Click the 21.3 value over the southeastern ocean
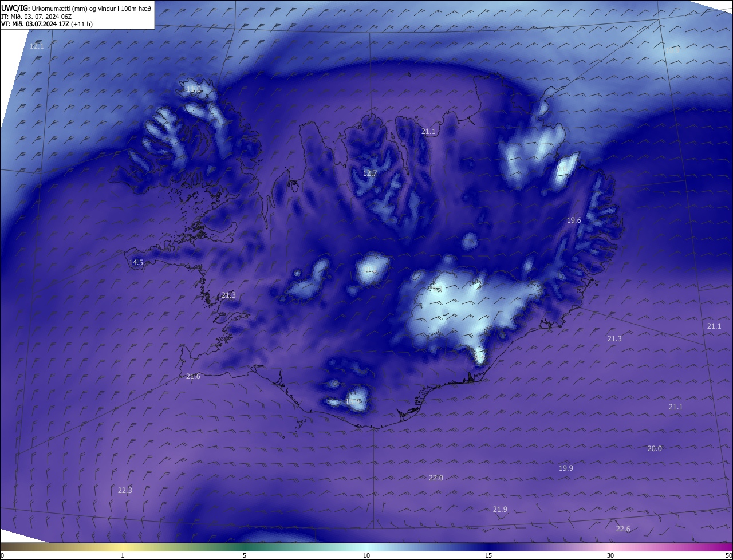 614,338
